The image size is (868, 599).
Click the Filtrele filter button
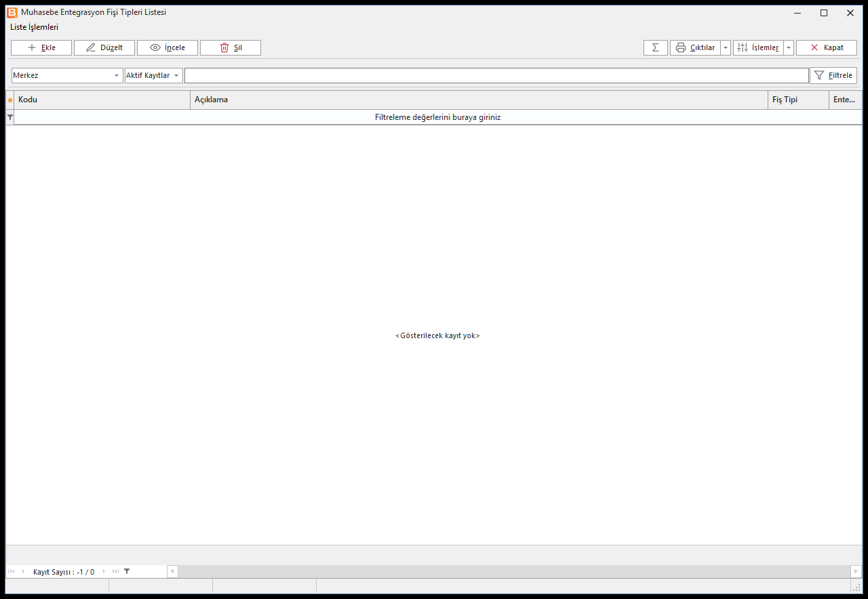(x=833, y=75)
